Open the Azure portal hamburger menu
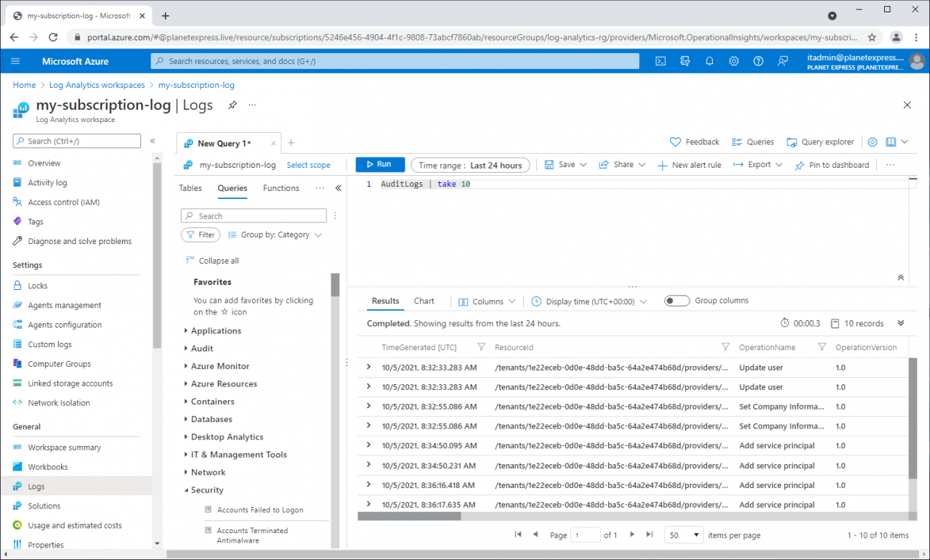 coord(16,61)
